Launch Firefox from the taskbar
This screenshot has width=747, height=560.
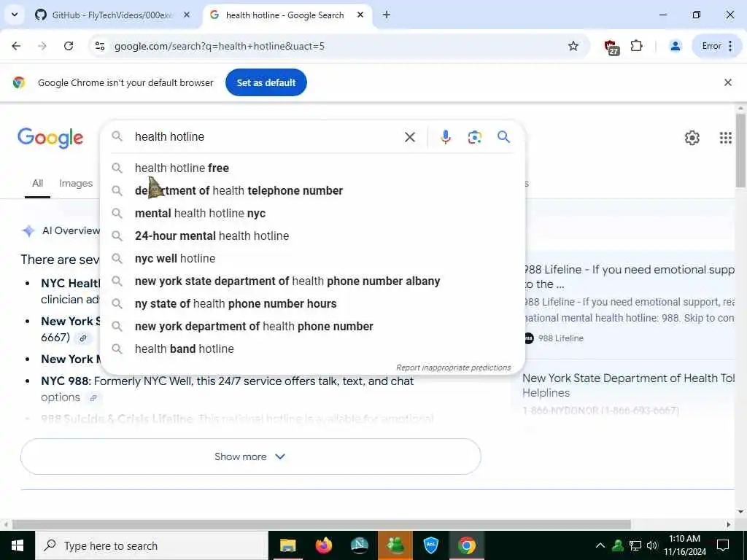(323, 545)
